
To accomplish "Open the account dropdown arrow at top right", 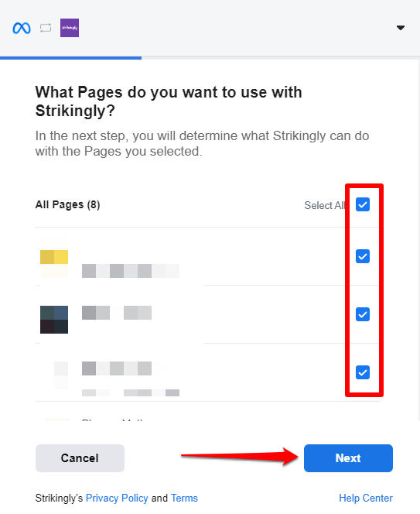I will click(x=401, y=28).
